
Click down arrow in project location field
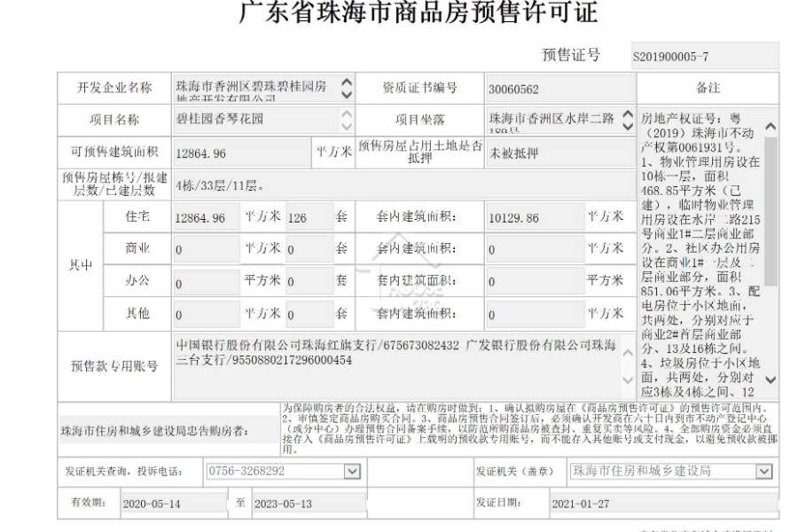[x=629, y=126]
